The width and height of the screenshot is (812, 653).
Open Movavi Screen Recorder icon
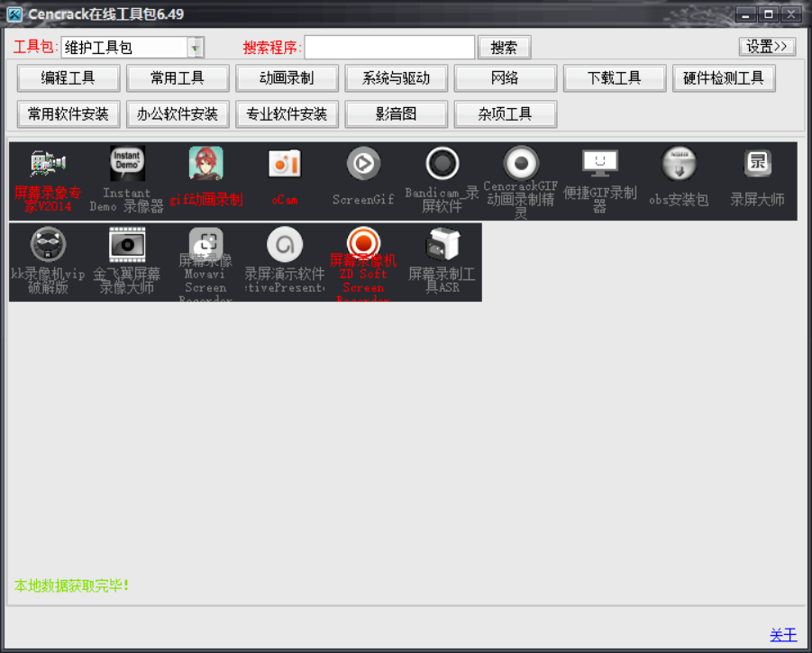pyautogui.click(x=206, y=243)
